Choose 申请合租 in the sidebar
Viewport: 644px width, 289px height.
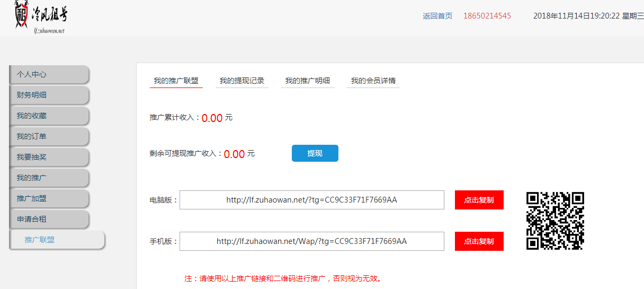point(49,220)
